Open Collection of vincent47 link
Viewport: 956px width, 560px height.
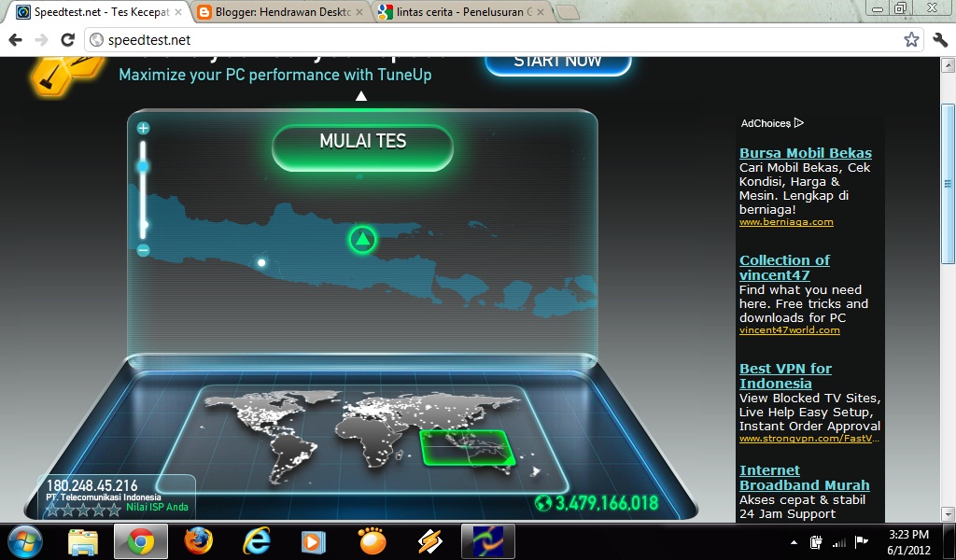point(784,268)
